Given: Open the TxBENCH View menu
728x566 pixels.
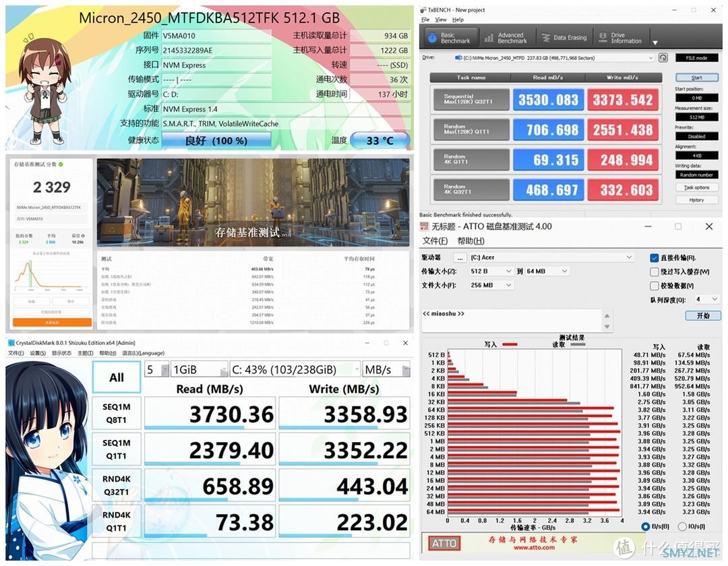Looking at the screenshot, I should [x=441, y=20].
